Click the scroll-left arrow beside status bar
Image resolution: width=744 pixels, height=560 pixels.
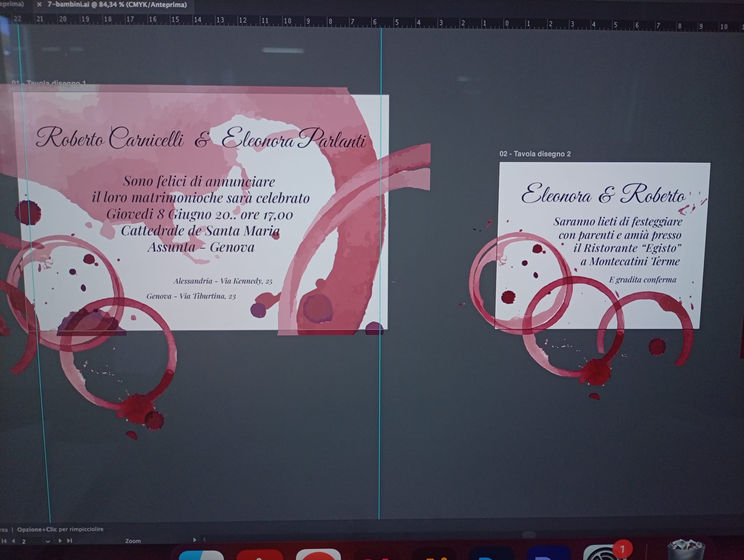coord(205,539)
